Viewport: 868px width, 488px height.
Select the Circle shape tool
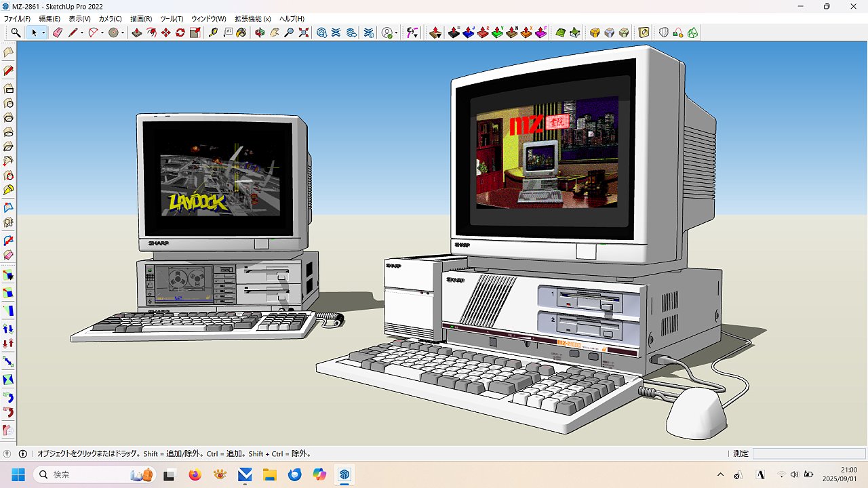click(x=113, y=33)
